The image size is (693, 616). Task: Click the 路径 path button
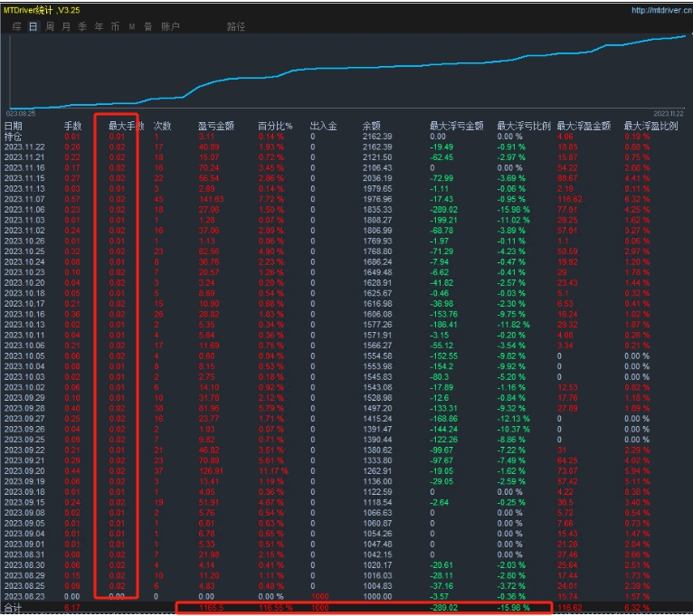tap(235, 27)
